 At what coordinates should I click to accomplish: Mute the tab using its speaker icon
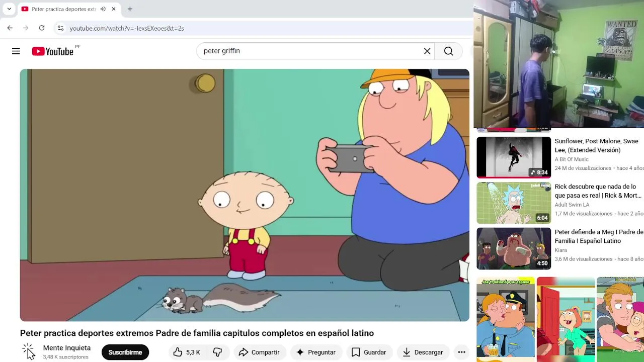coord(103,9)
